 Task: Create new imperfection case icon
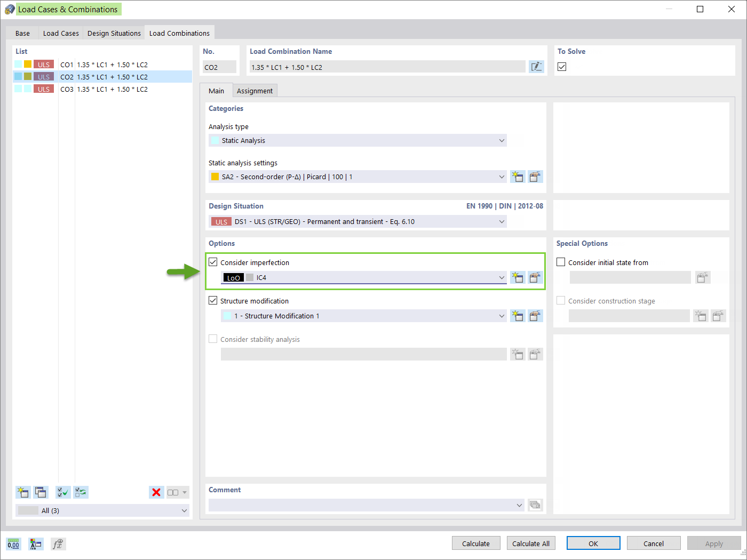(x=518, y=277)
